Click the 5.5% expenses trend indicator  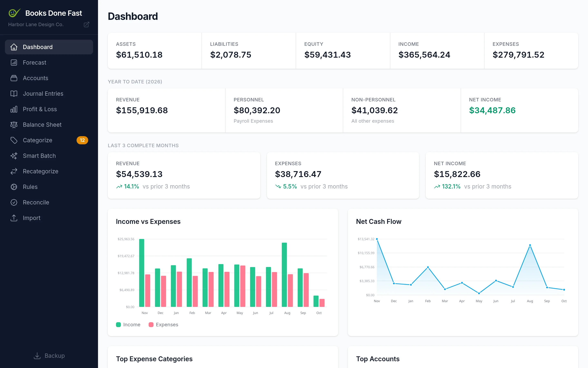(x=286, y=187)
